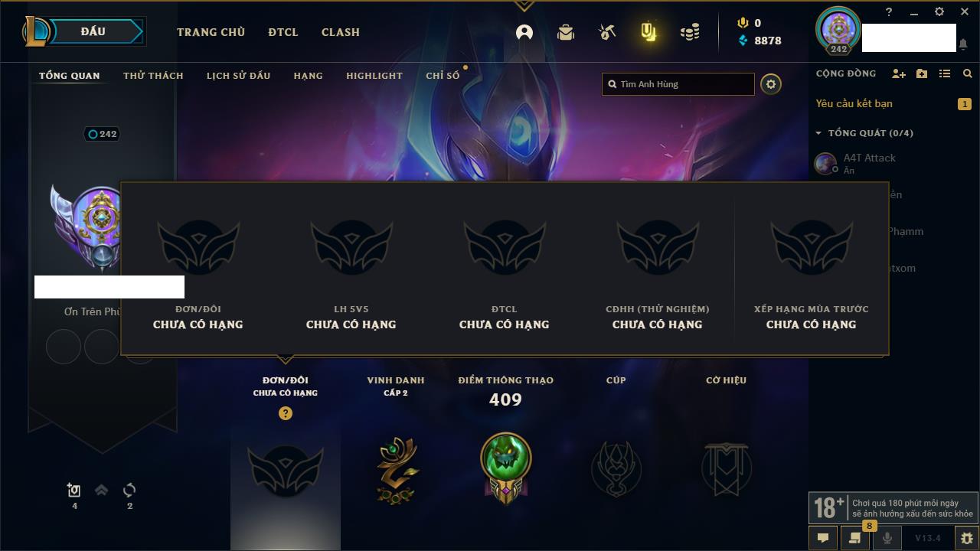Image resolution: width=980 pixels, height=551 pixels.
Task: Expand the top center chevron arrow
Action: click(x=524, y=6)
